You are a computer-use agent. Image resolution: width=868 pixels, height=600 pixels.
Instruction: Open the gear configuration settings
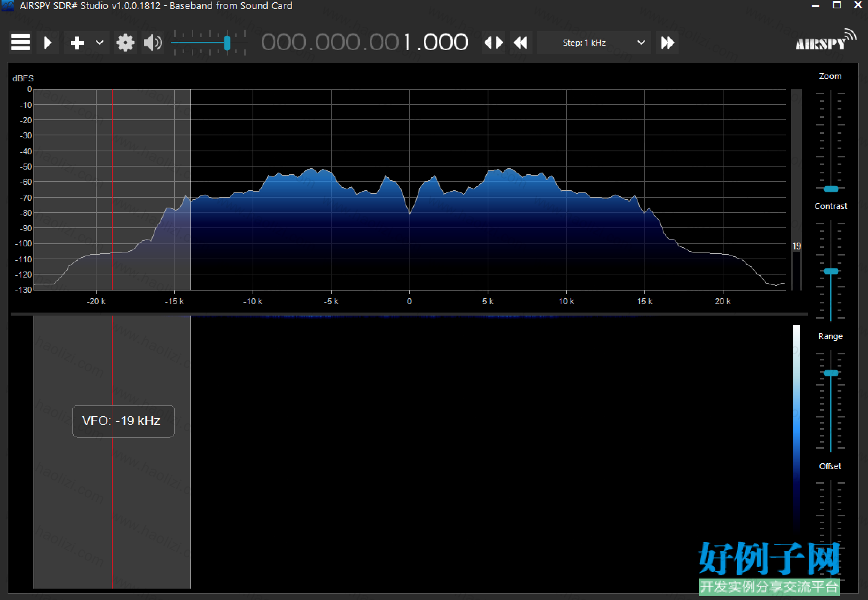point(126,43)
